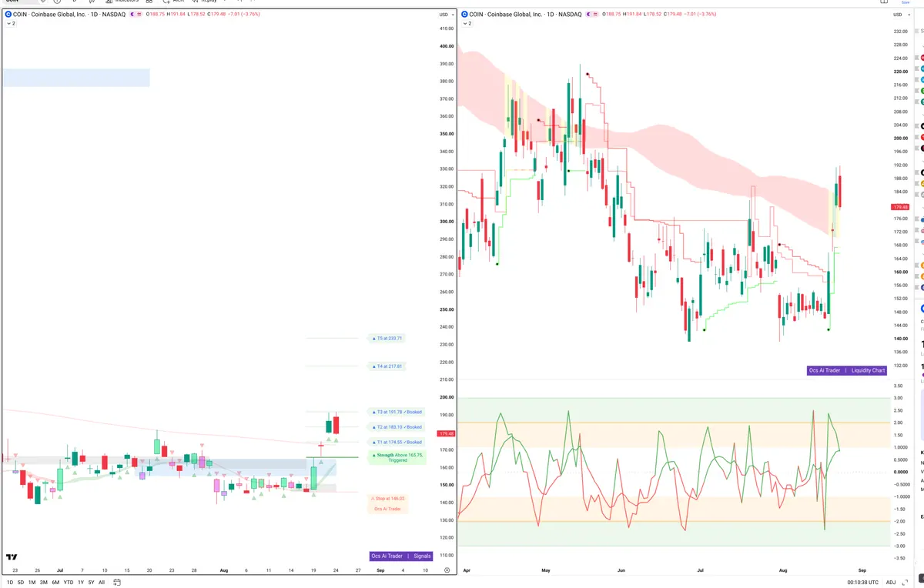Viewport: 924px width, 588px height.
Task: Click the COIN logo in left chart header
Action: click(x=8, y=15)
